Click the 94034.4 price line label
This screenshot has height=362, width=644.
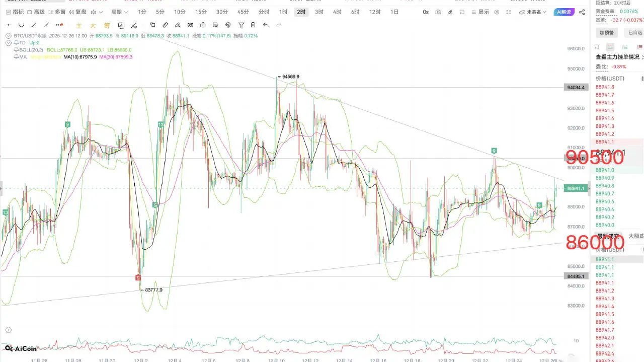[576, 87]
